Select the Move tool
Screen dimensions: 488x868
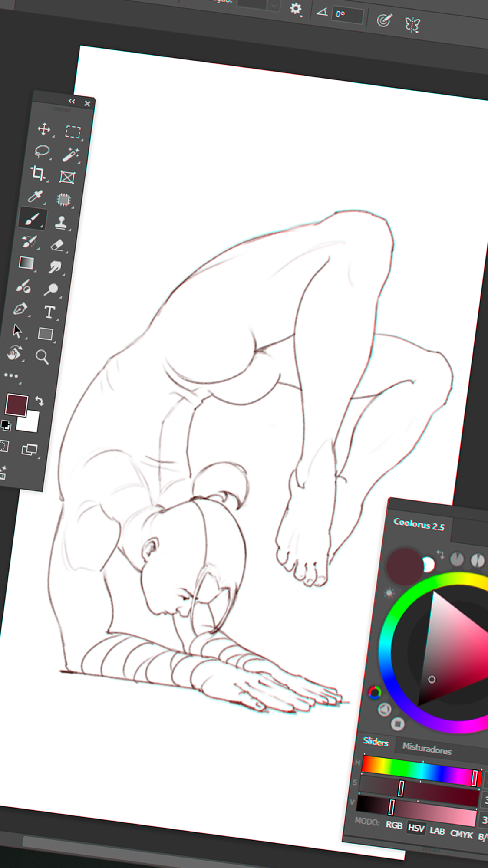click(44, 129)
